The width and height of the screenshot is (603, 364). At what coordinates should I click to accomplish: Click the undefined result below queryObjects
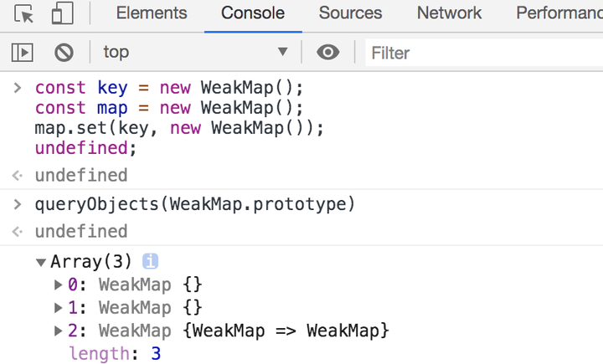coord(81,232)
